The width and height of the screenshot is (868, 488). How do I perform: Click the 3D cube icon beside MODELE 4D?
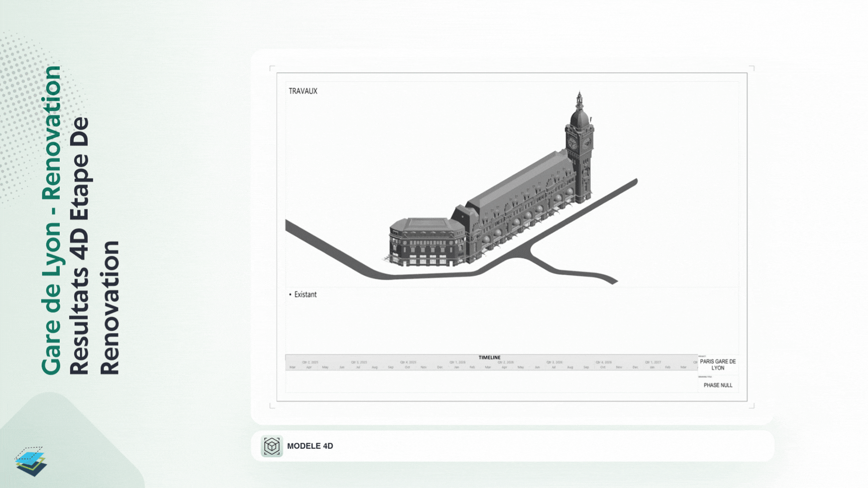click(x=272, y=446)
